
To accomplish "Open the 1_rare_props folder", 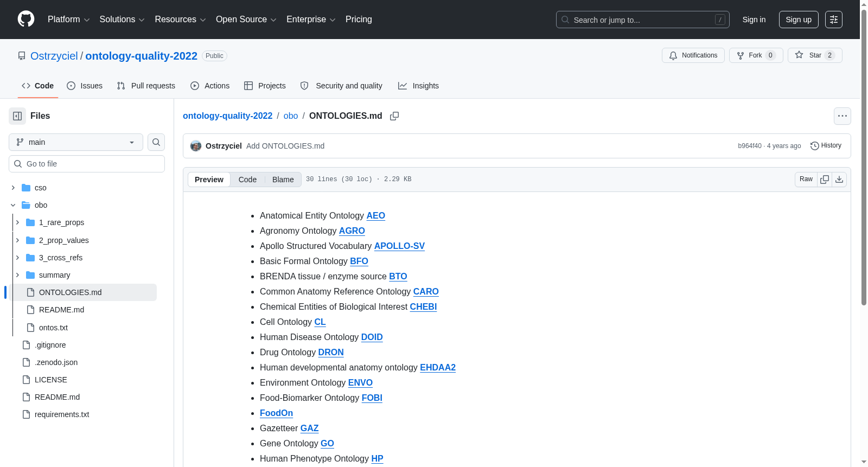I will coord(61,222).
